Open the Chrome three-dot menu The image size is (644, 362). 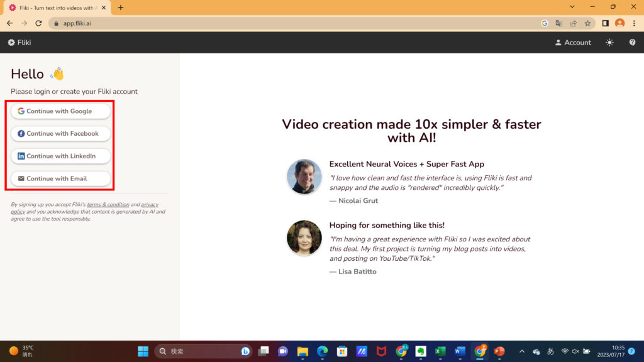pos(634,23)
